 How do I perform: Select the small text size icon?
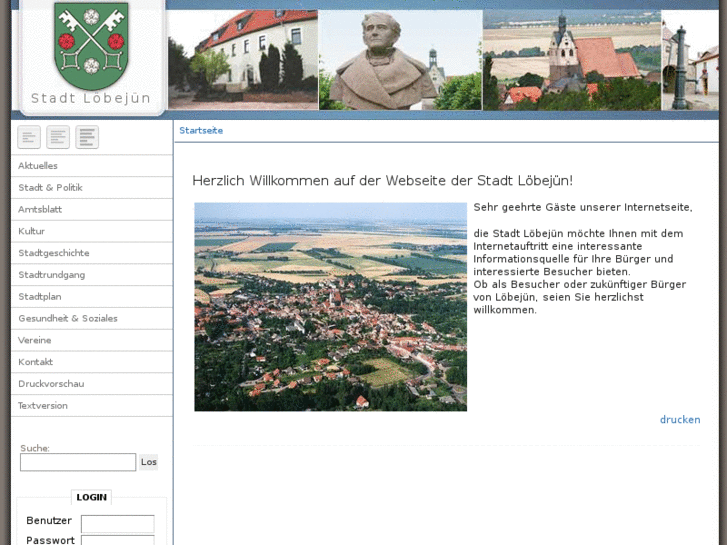(x=29, y=138)
